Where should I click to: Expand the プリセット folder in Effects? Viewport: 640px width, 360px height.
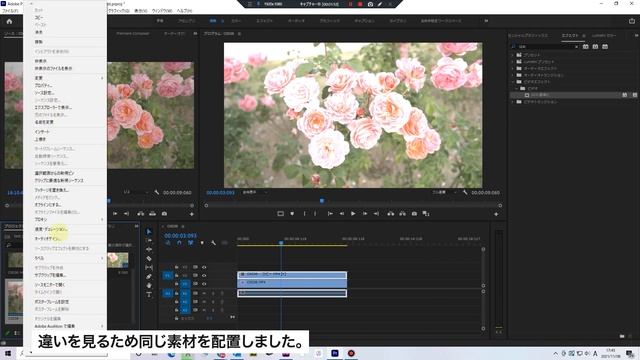tap(513, 55)
